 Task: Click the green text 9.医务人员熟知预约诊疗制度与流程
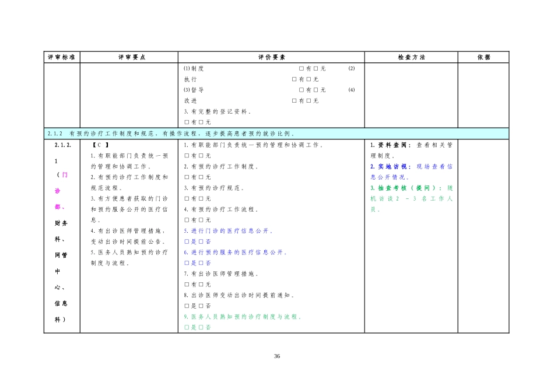tap(243, 317)
